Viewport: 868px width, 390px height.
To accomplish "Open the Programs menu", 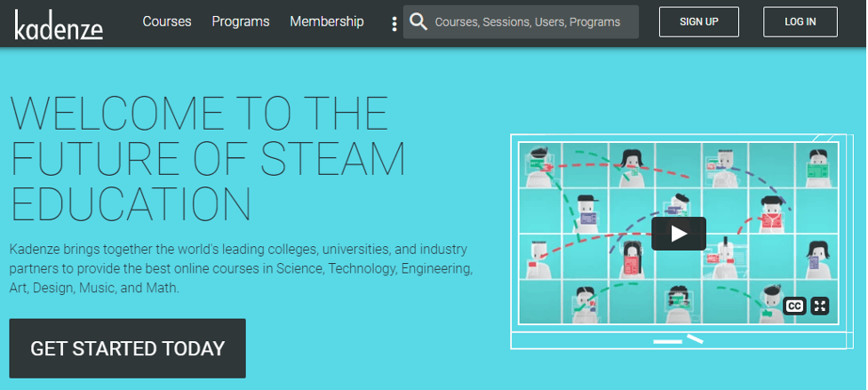I will [240, 21].
